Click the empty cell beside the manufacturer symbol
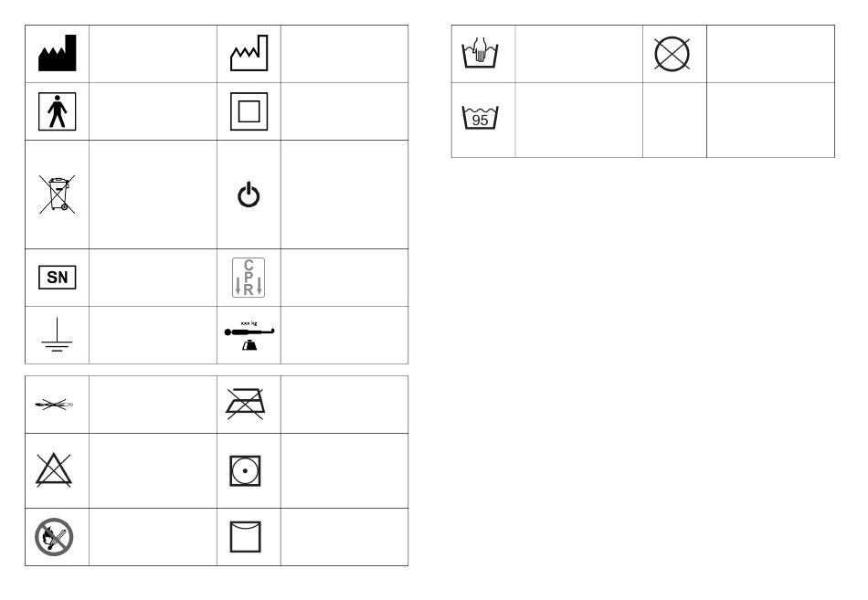 tap(153, 54)
